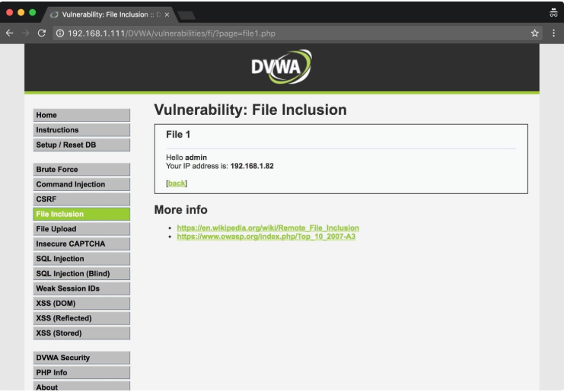The height and width of the screenshot is (392, 564).
Task: Select the Vulnerability: File Inclusion tab
Action: 108,14
